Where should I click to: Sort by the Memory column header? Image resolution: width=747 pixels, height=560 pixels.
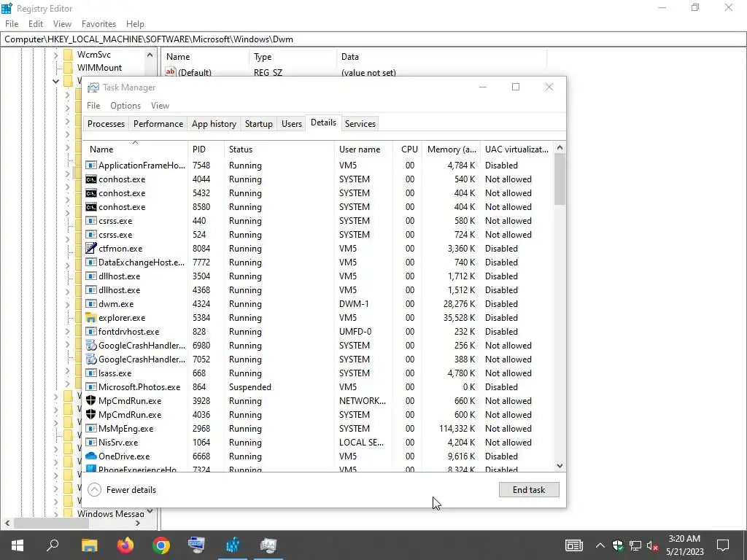(451, 149)
